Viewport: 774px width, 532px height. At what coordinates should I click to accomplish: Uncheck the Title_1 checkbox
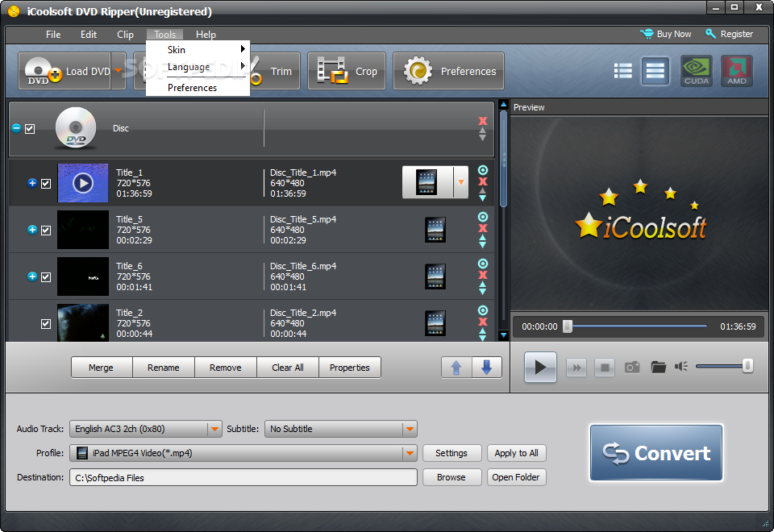pyautogui.click(x=46, y=184)
